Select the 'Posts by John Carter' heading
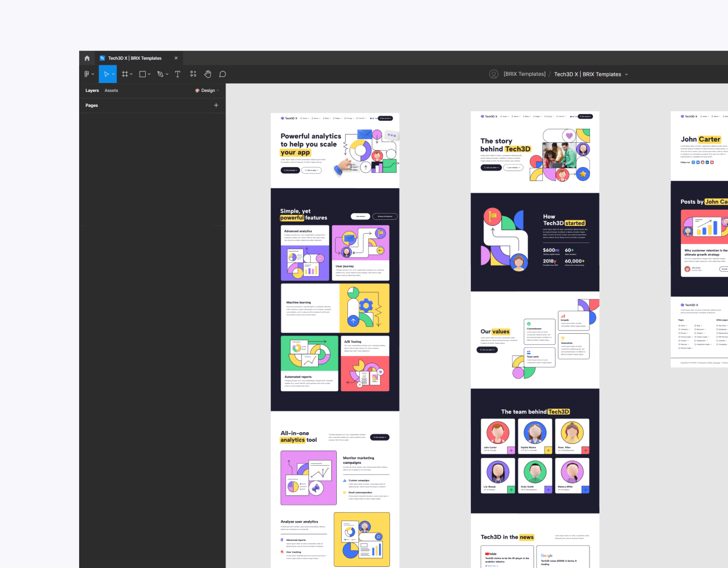 tap(704, 202)
